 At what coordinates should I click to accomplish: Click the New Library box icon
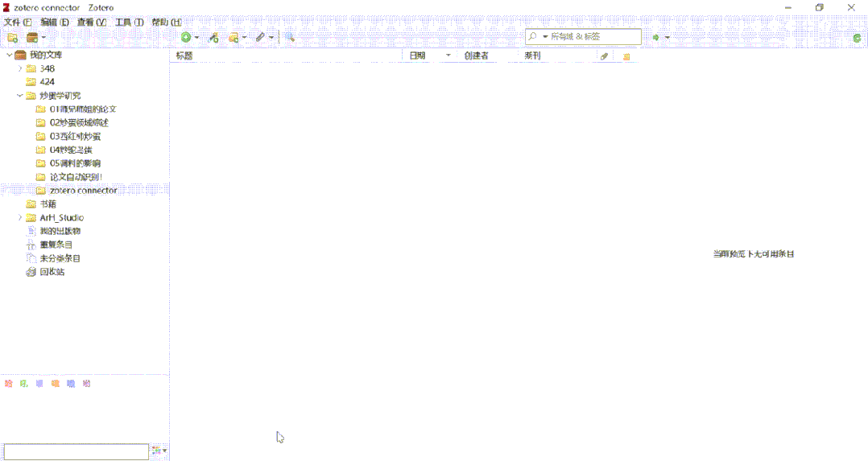(x=33, y=38)
